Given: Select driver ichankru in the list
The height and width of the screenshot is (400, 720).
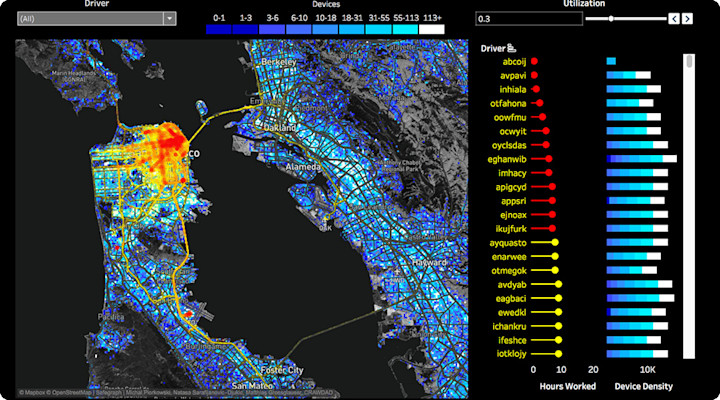Looking at the screenshot, I should coord(509,326).
